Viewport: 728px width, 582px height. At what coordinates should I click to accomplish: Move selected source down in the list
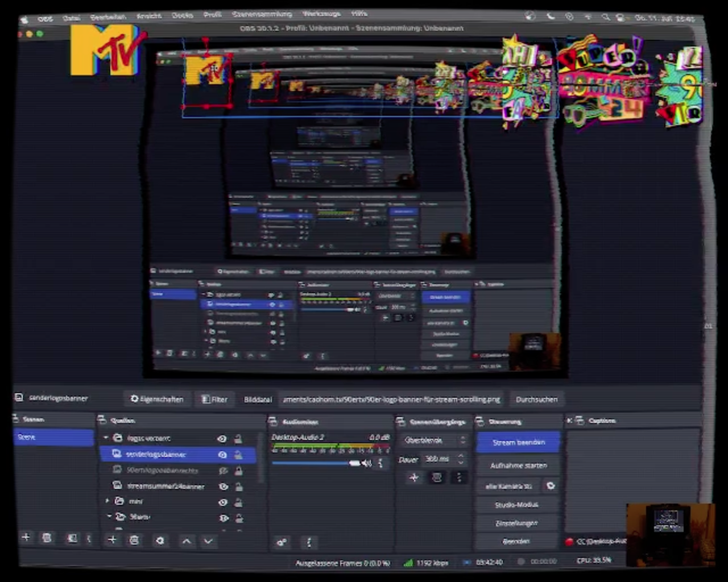[208, 541]
